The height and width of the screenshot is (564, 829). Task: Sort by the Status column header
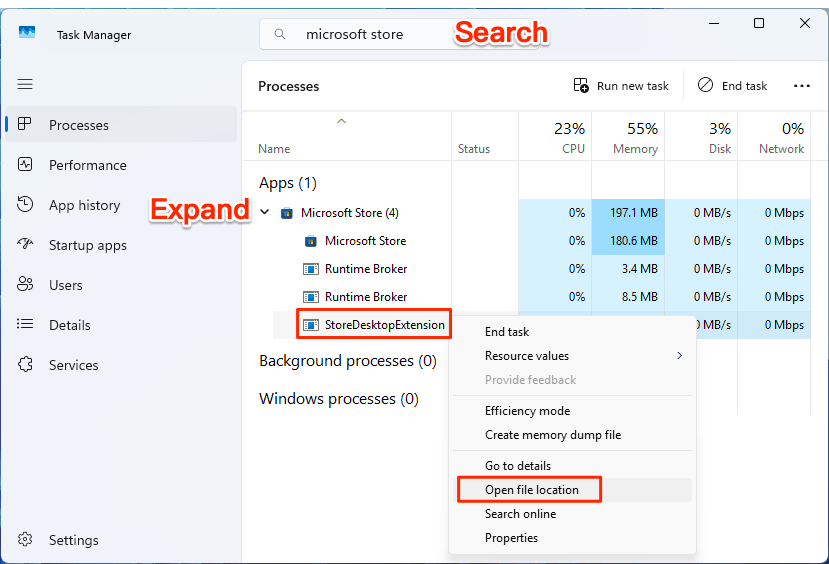pos(485,136)
